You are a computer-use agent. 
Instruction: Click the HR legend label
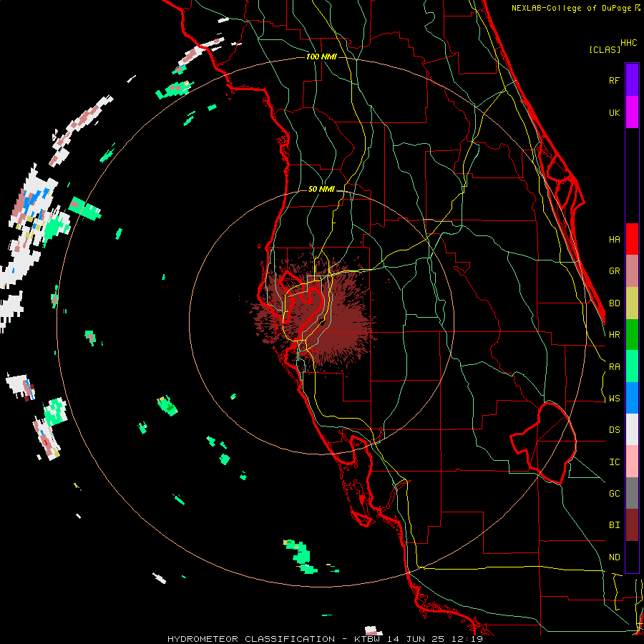[x=614, y=335]
